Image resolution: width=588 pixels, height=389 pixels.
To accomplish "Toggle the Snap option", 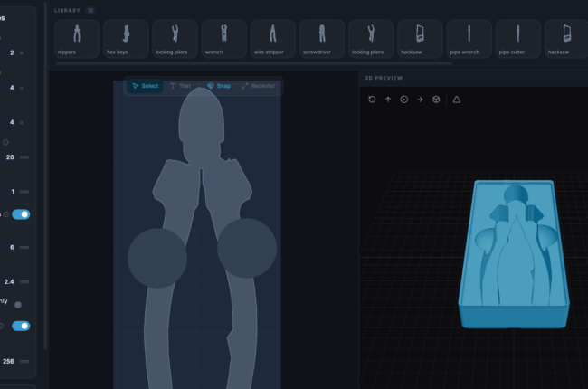I will pos(219,86).
